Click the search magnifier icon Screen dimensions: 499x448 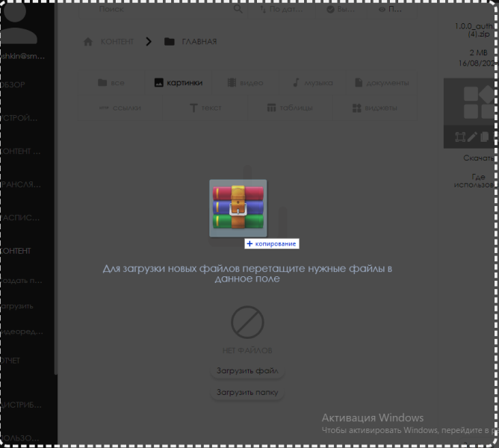coord(238,10)
